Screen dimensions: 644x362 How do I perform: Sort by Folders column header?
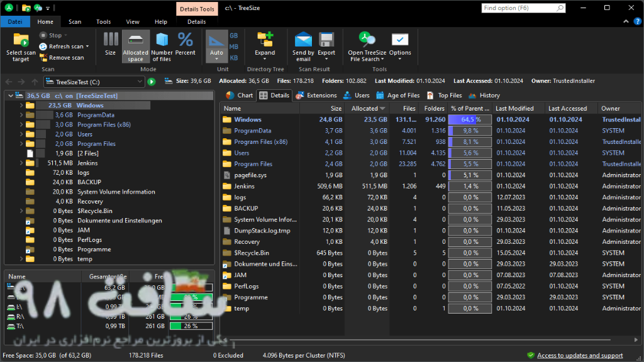[433, 108]
